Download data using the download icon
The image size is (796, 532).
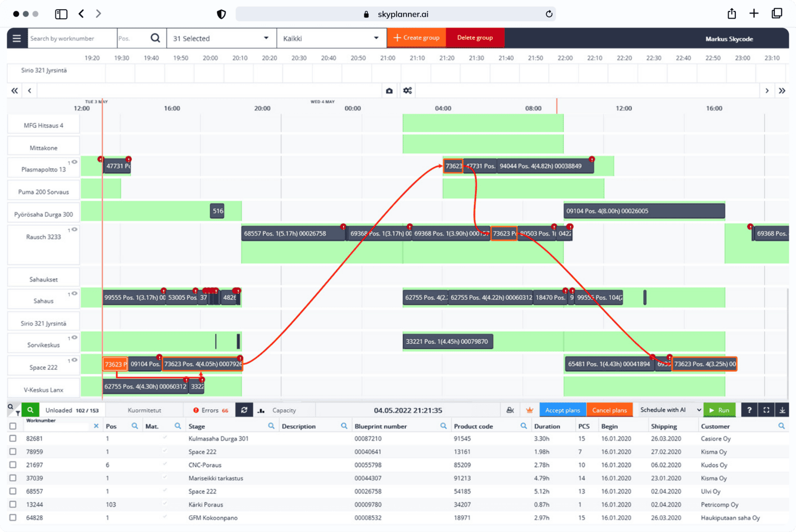coord(783,410)
